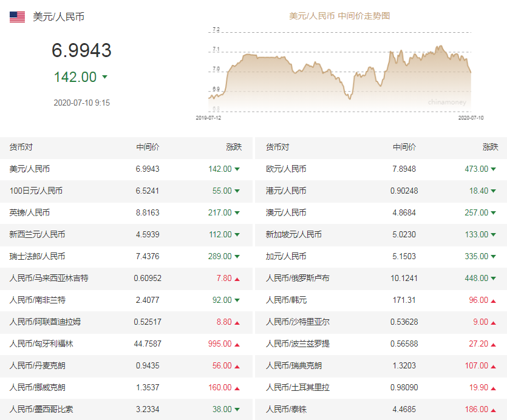Click the green down arrow beside 142.00 headline

click(105, 77)
